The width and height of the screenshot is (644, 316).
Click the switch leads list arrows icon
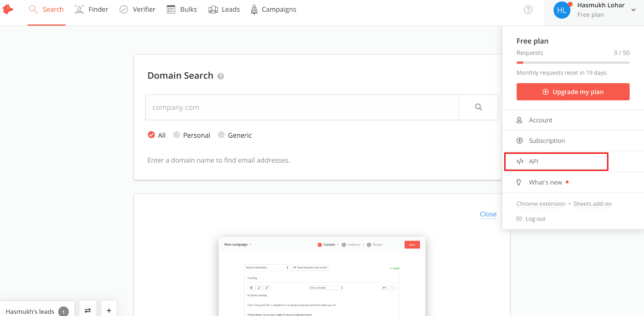(88, 309)
